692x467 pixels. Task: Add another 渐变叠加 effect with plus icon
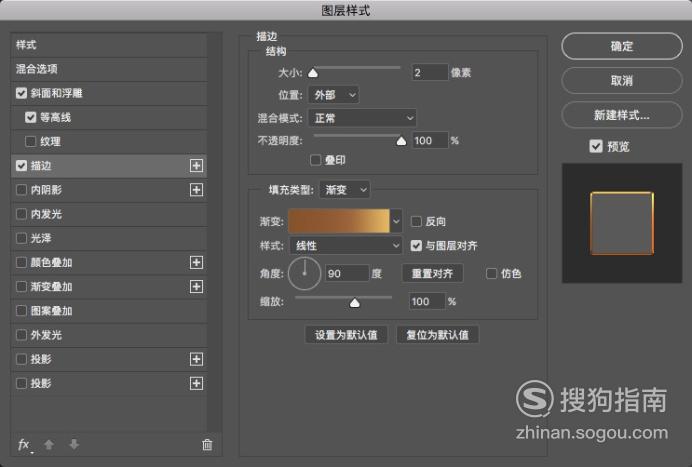click(x=196, y=286)
